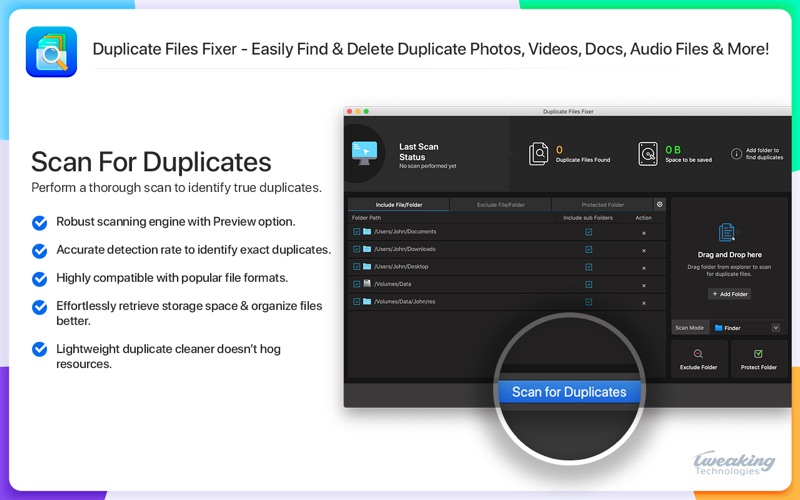
Task: Click the Scan Mode label
Action: click(x=689, y=328)
